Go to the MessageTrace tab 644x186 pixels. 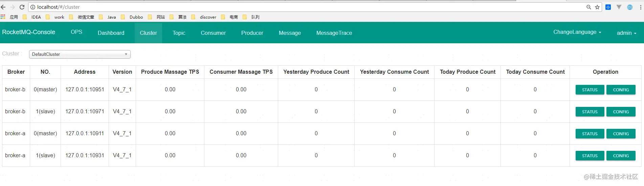pyautogui.click(x=334, y=33)
